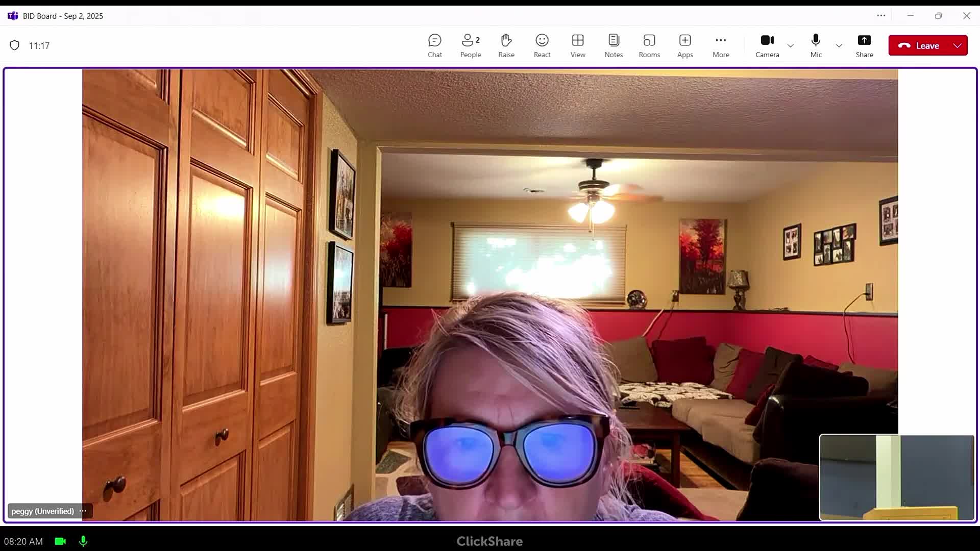
Task: Toggle ClickShare microphone status icon
Action: click(83, 541)
